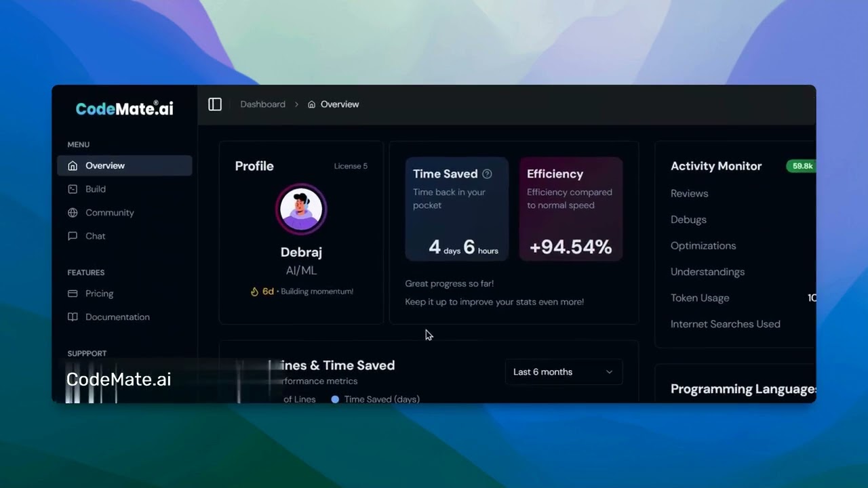868x488 pixels.
Task: Click the Understandings row
Action: [743, 272]
